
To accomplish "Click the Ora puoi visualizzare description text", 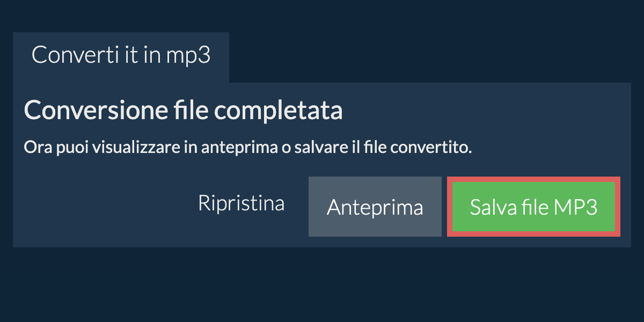I will click(x=247, y=148).
